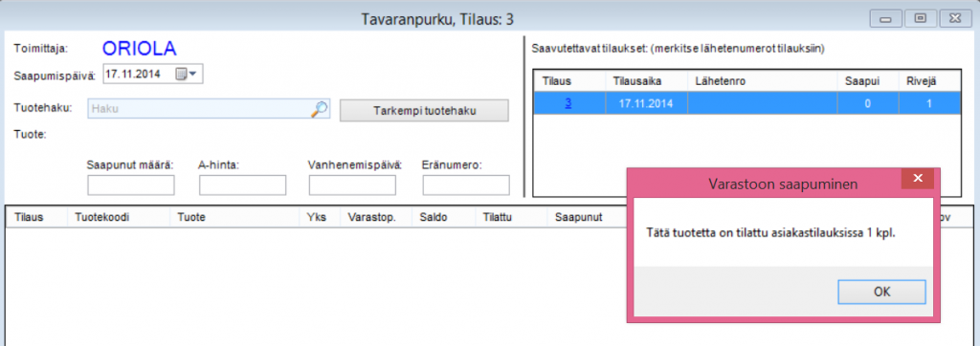This screenshot has height=346, width=980.
Task: Click the ORIOLA supplier name
Action: tap(140, 48)
